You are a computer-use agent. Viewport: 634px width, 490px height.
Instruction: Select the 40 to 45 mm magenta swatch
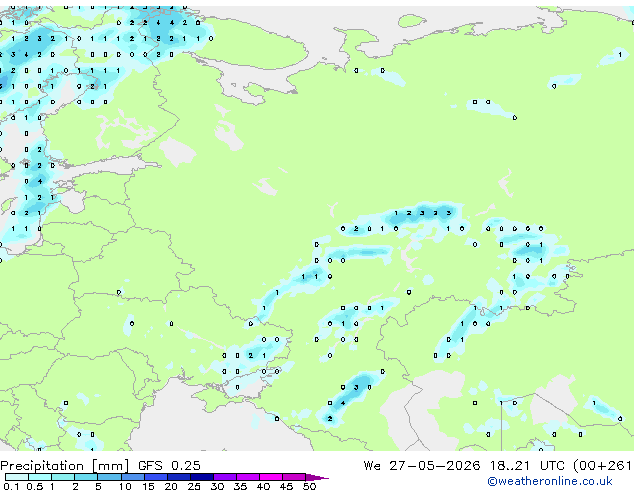[271, 477]
